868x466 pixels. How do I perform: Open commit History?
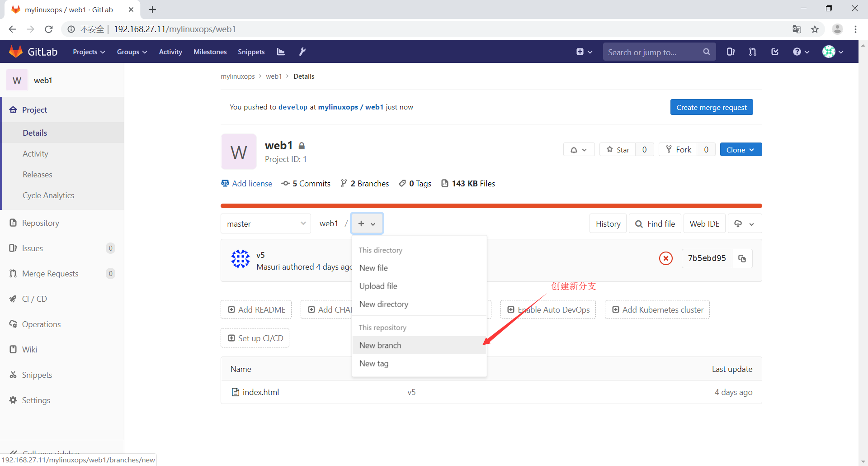click(x=608, y=223)
